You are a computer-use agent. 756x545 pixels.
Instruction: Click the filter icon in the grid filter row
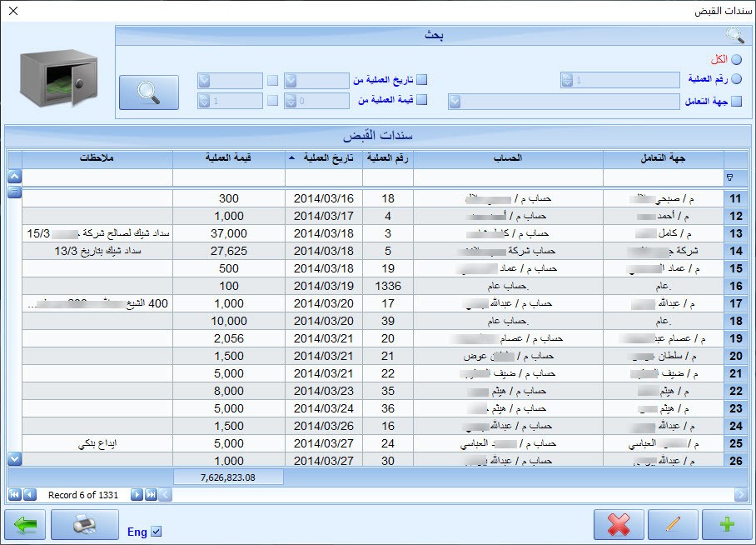pyautogui.click(x=732, y=177)
